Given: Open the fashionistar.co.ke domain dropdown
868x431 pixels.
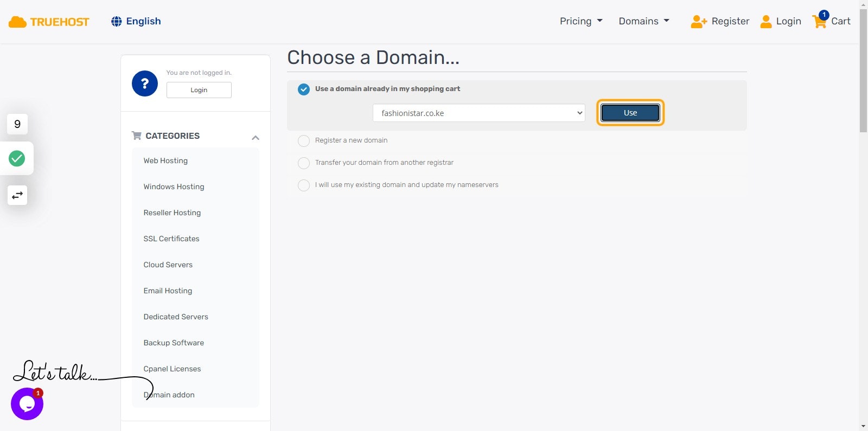Looking at the screenshot, I should [x=478, y=113].
